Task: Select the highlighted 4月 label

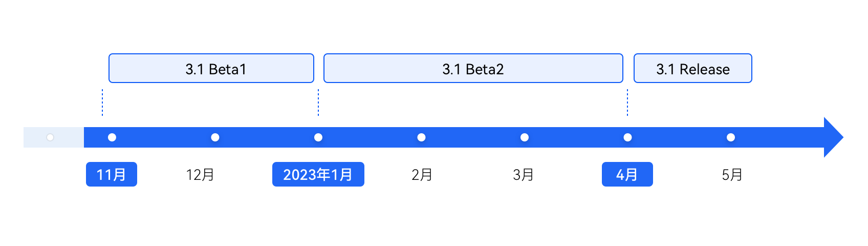Action: click(x=627, y=174)
